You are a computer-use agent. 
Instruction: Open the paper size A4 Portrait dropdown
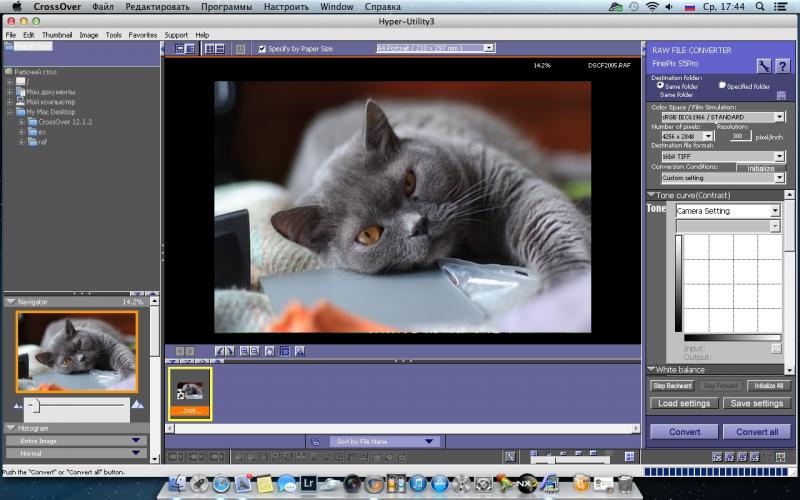[435, 48]
